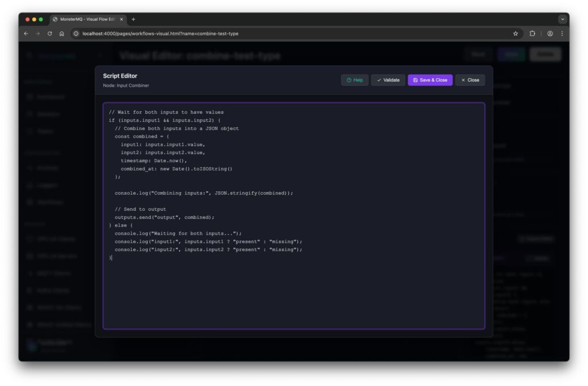Close the Script Editor dialog
Screen dimensions: 588x386
point(470,80)
